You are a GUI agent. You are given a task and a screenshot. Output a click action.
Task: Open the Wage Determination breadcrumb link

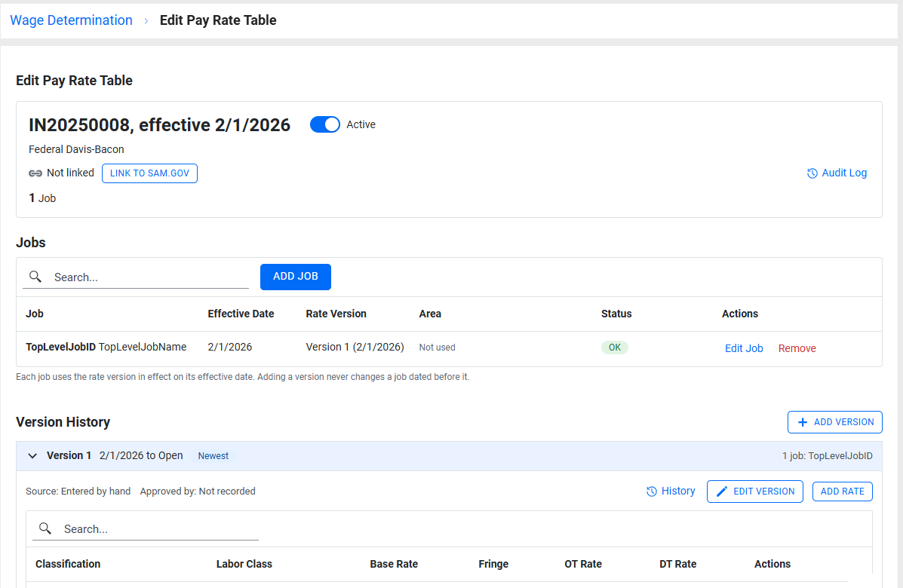(x=72, y=20)
